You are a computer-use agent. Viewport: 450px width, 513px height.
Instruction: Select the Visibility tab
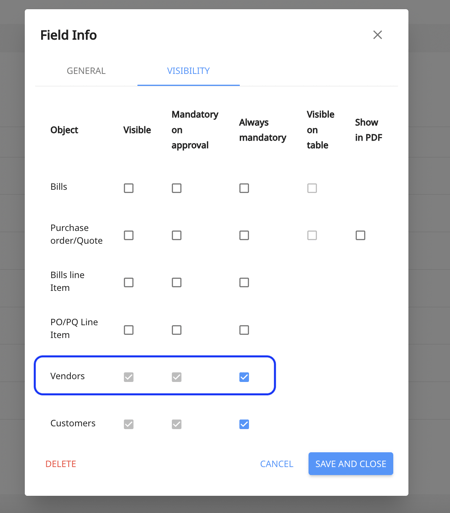point(188,71)
